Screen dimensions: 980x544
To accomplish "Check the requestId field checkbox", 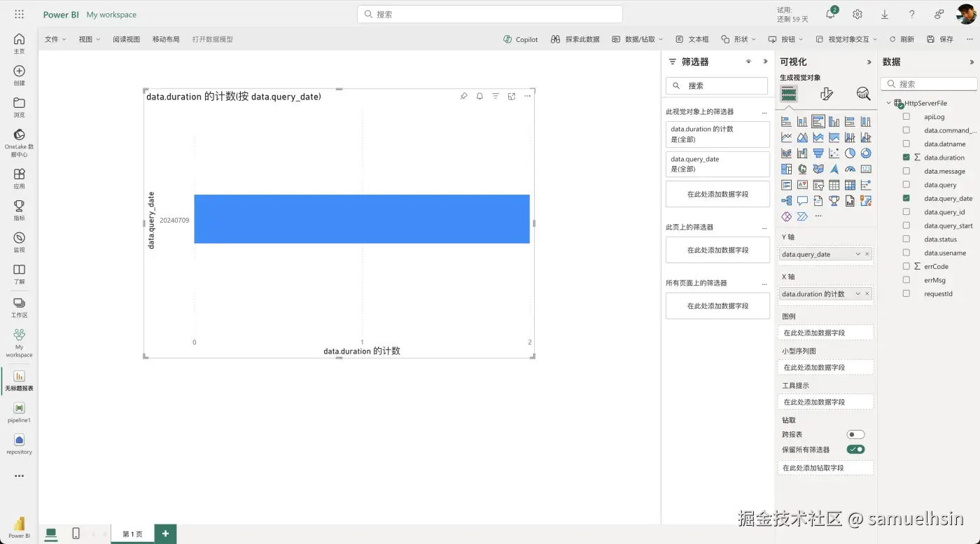I will tap(906, 293).
